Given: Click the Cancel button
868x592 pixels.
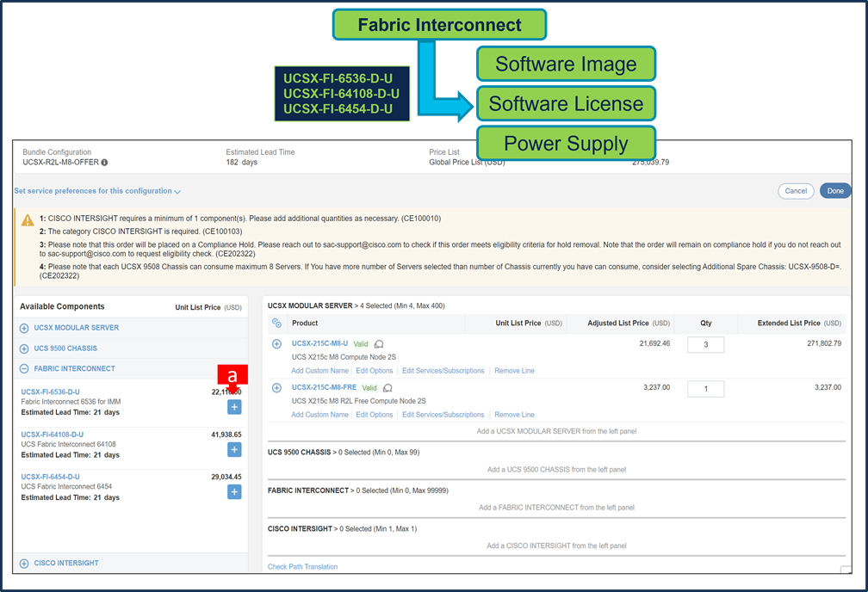Looking at the screenshot, I should (x=796, y=191).
